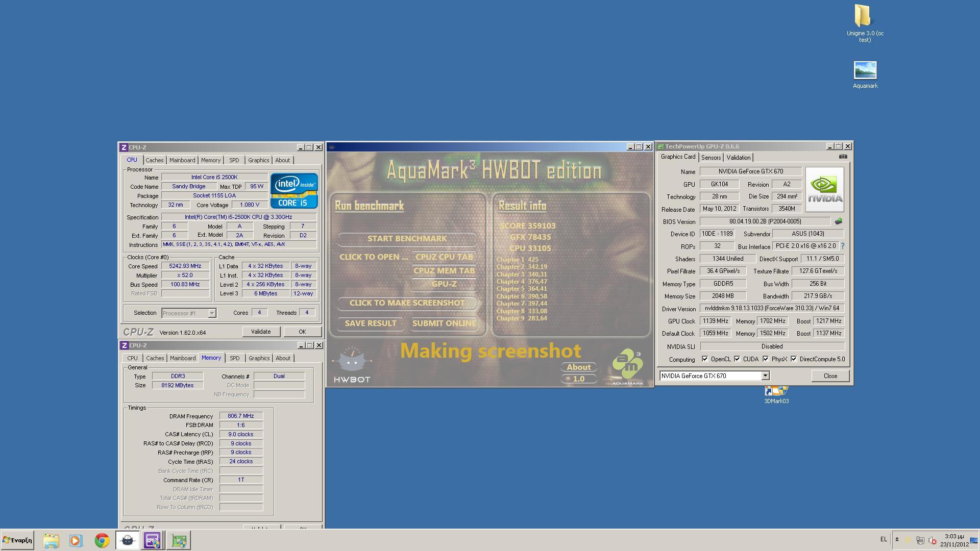The height and width of the screenshot is (551, 980).
Task: Toggle the DirectCompute 5.0 checkbox
Action: tap(794, 359)
